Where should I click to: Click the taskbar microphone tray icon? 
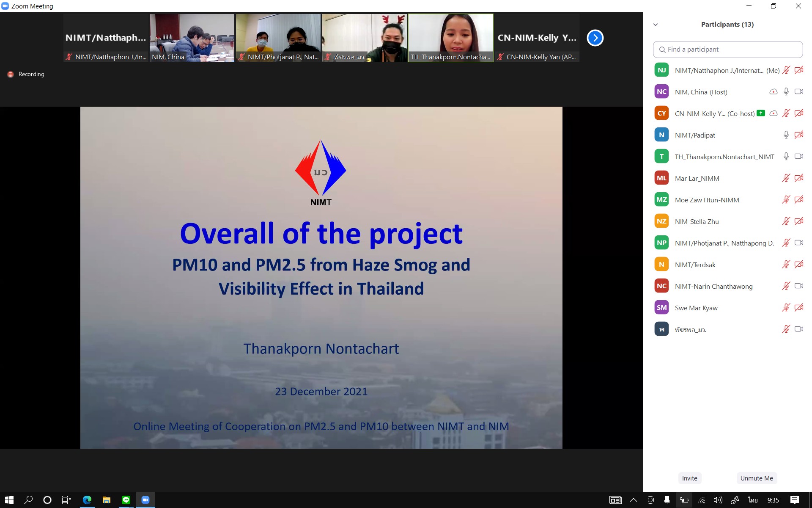pos(667,500)
